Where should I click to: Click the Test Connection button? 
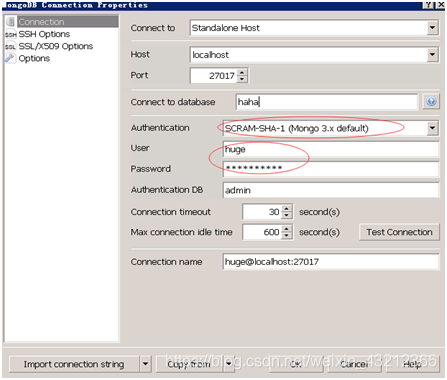coord(399,232)
